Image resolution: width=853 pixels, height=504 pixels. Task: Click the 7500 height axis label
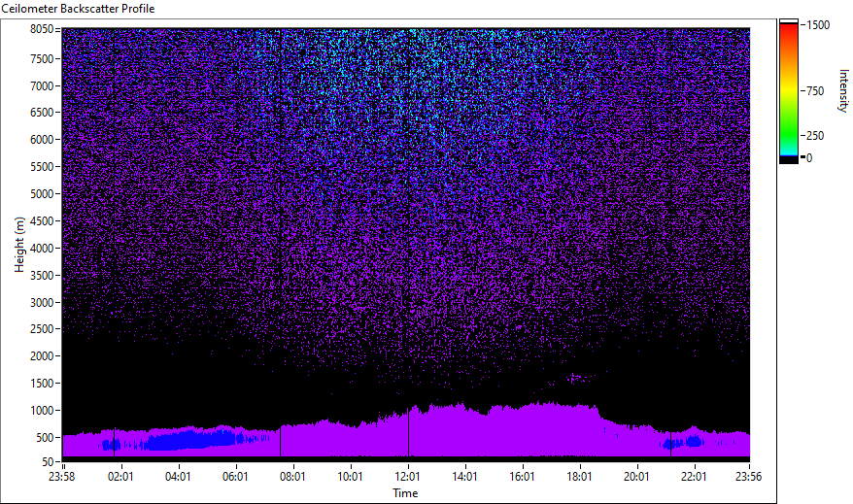tap(42, 58)
